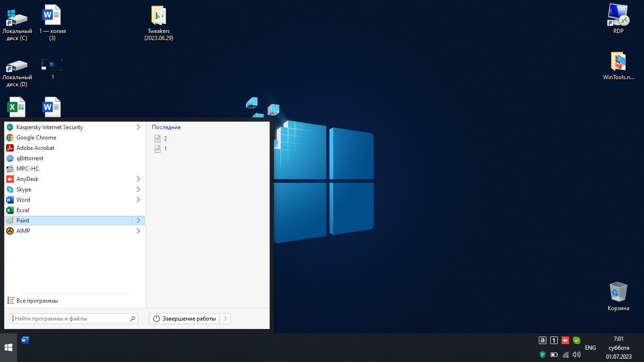644x362 pixels.
Task: Expand the AIMP jump list arrow
Action: pos(138,231)
